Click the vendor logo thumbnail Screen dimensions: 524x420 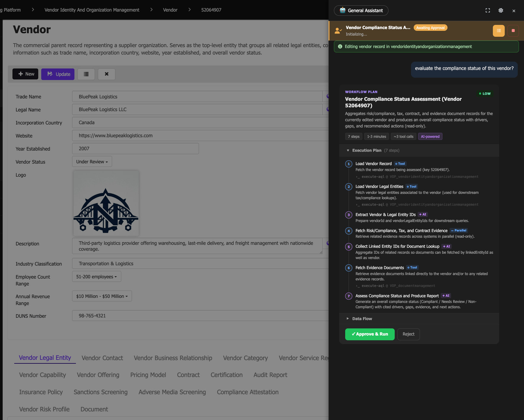click(x=106, y=203)
